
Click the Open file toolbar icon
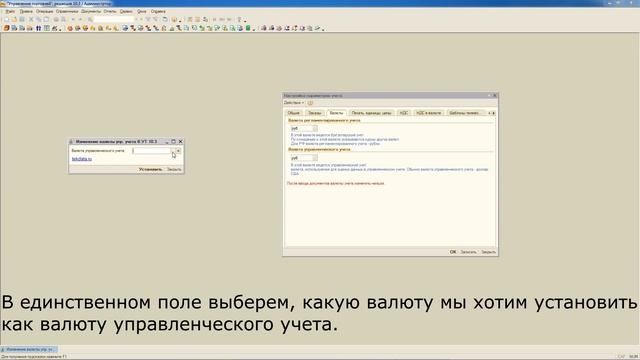[x=14, y=20]
